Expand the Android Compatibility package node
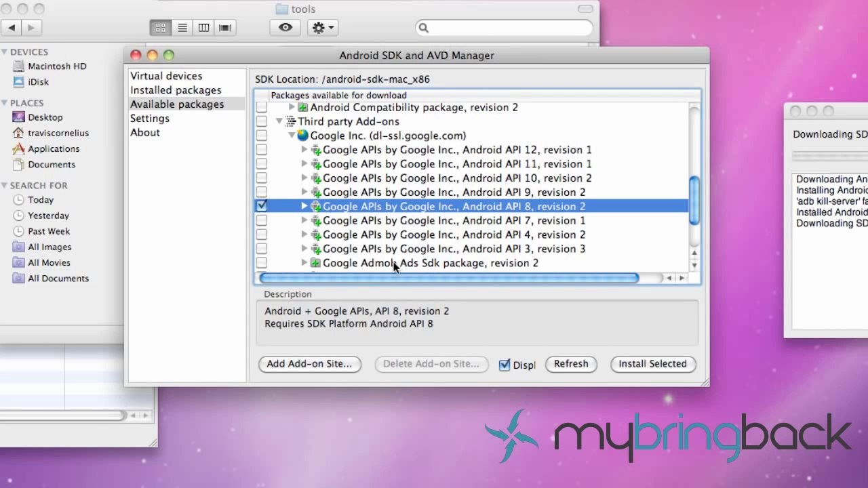This screenshot has height=488, width=868. (x=292, y=108)
